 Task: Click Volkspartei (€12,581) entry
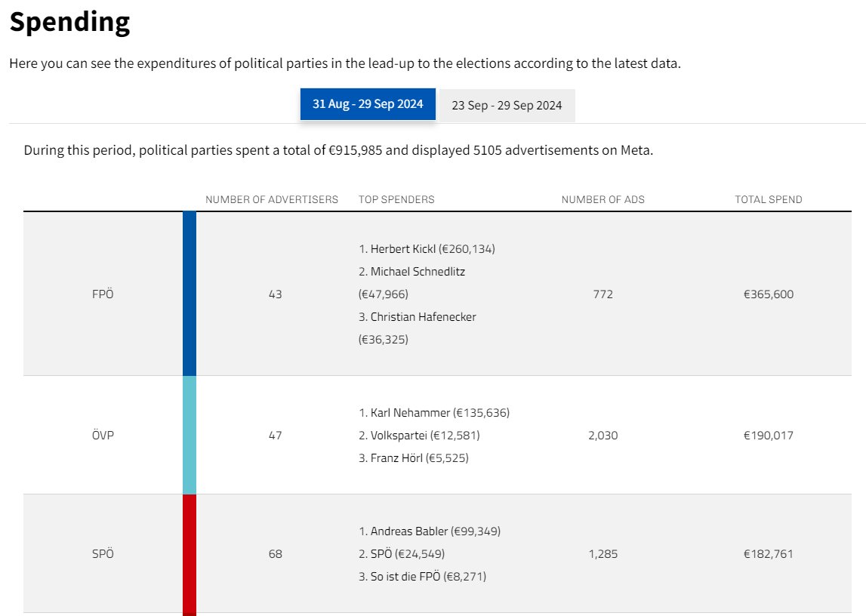pos(419,436)
